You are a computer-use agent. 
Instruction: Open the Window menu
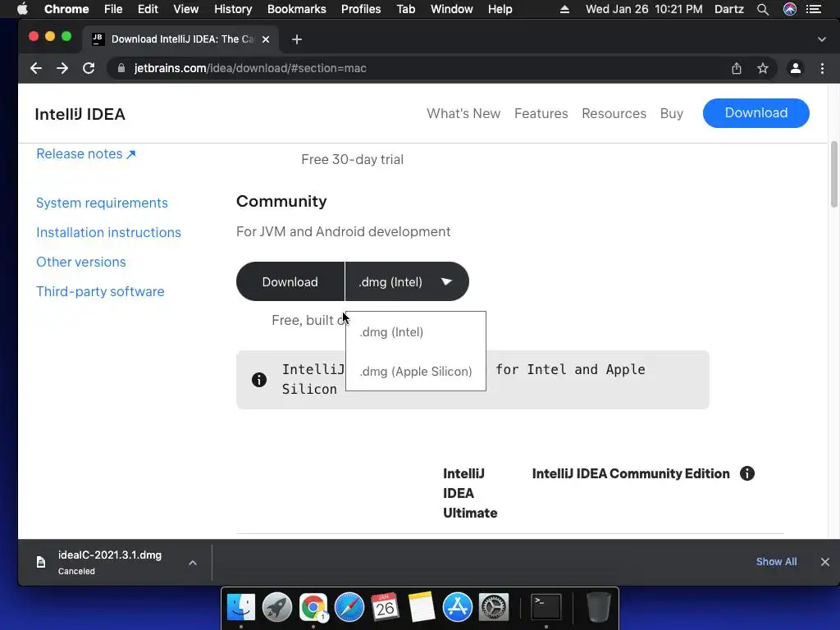coord(452,9)
